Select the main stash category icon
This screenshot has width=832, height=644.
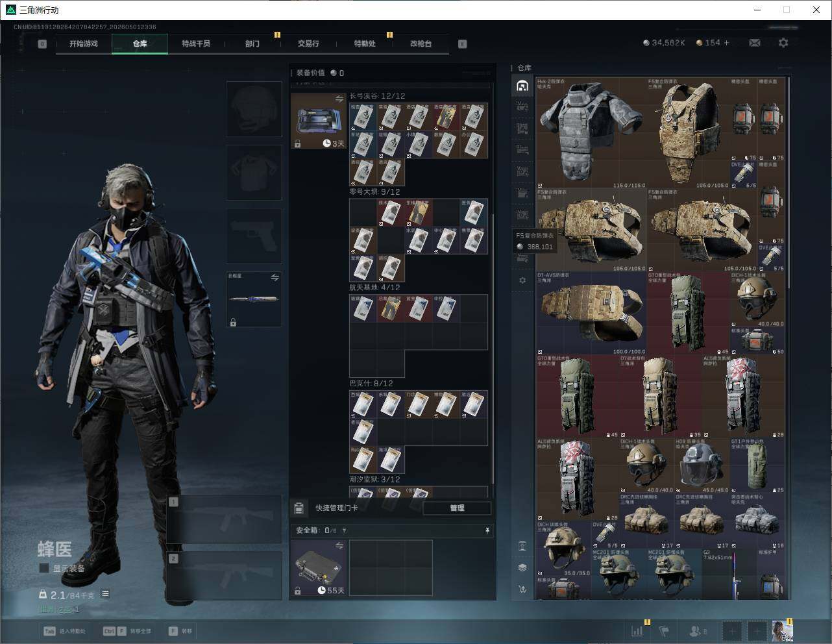[522, 86]
